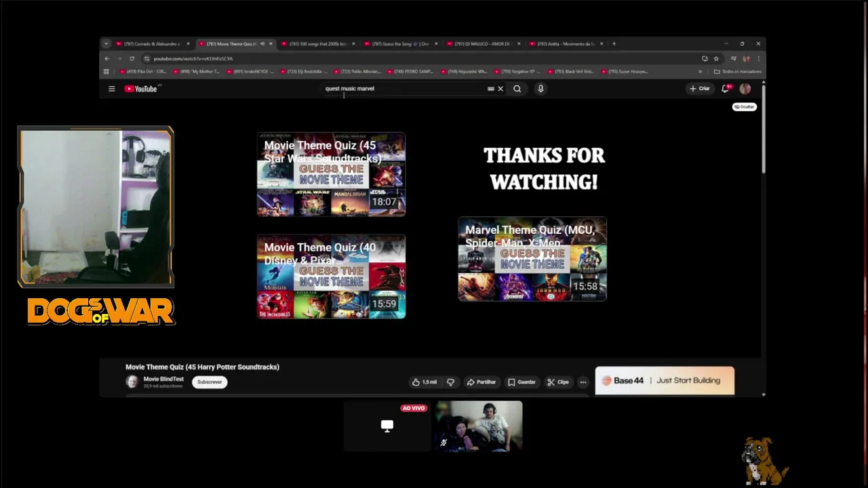The image size is (868, 488).
Task: Create a clip with Clipe
Action: [x=558, y=382]
